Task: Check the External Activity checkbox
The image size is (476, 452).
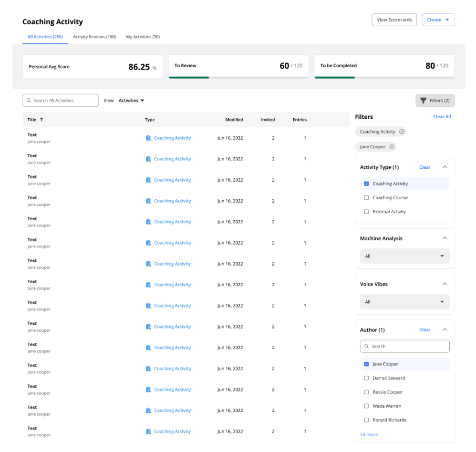Action: pos(366,212)
